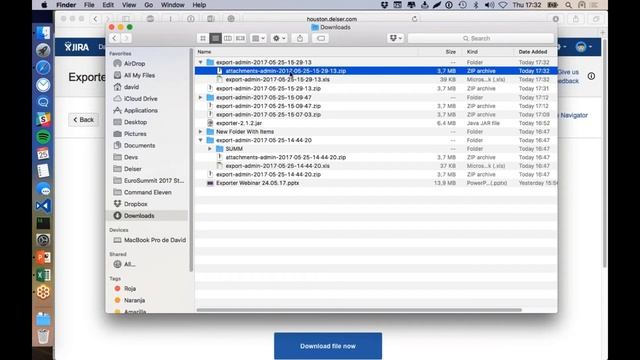
Task: Open Applications in the sidebar
Action: click(x=140, y=111)
